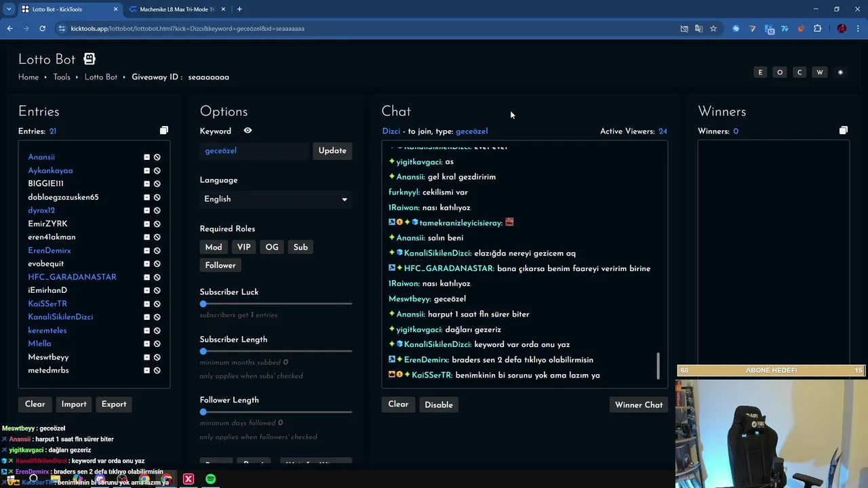Toggle the Mod required role

(x=214, y=247)
